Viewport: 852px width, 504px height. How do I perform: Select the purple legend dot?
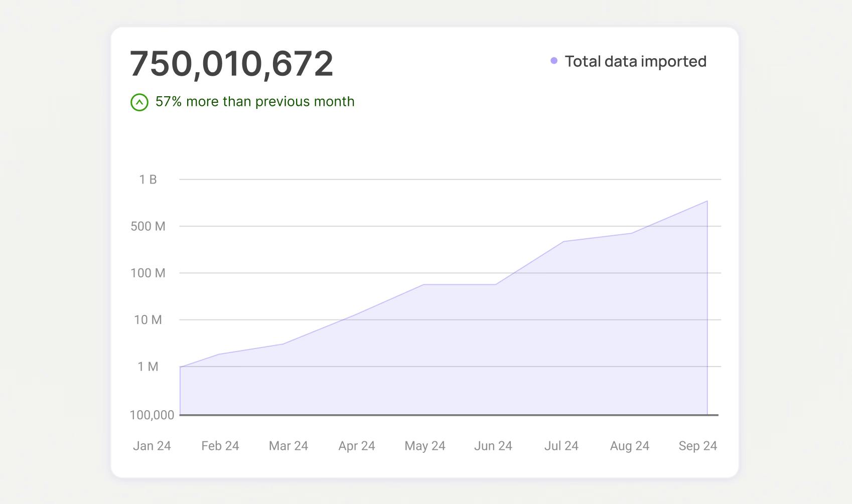tap(553, 60)
